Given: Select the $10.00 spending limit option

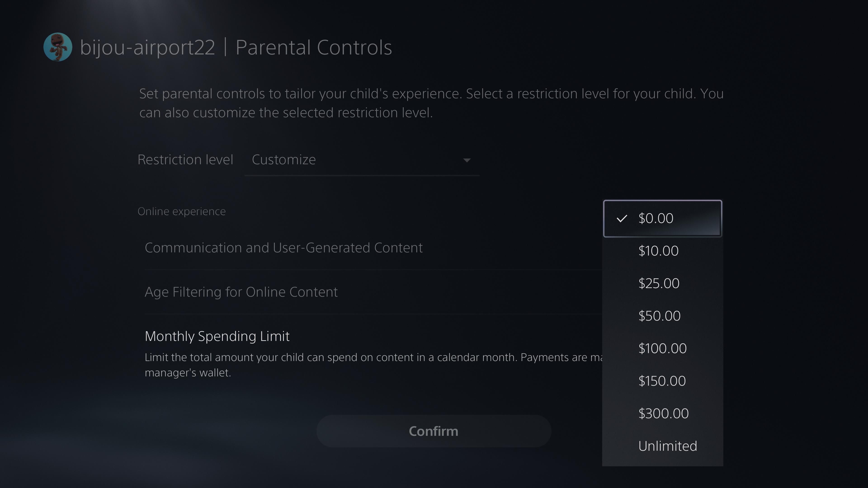Looking at the screenshot, I should coord(658,251).
